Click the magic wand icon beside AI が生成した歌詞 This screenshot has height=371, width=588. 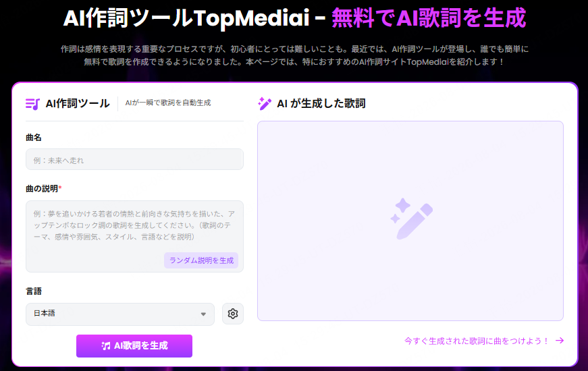pos(265,103)
